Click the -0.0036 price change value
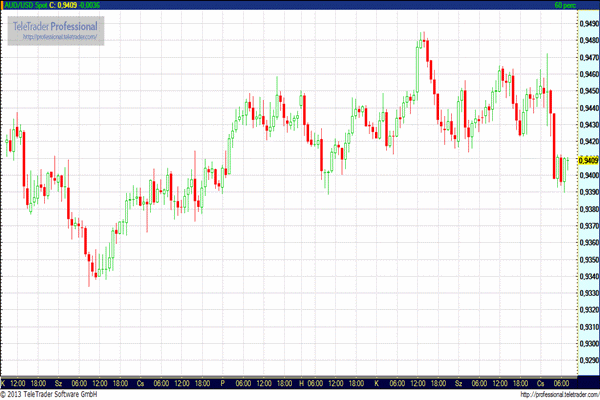 (x=89, y=5)
